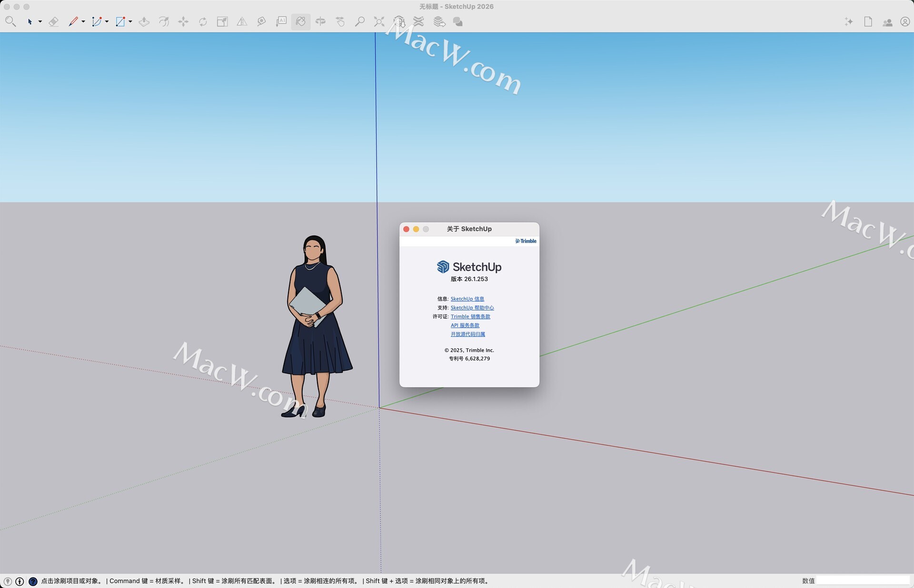Activate the Orbit tool
Screen dimensions: 914x588
click(320, 22)
